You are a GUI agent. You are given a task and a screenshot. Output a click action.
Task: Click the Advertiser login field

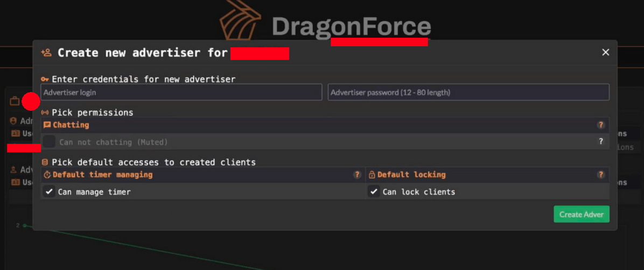[x=181, y=93]
